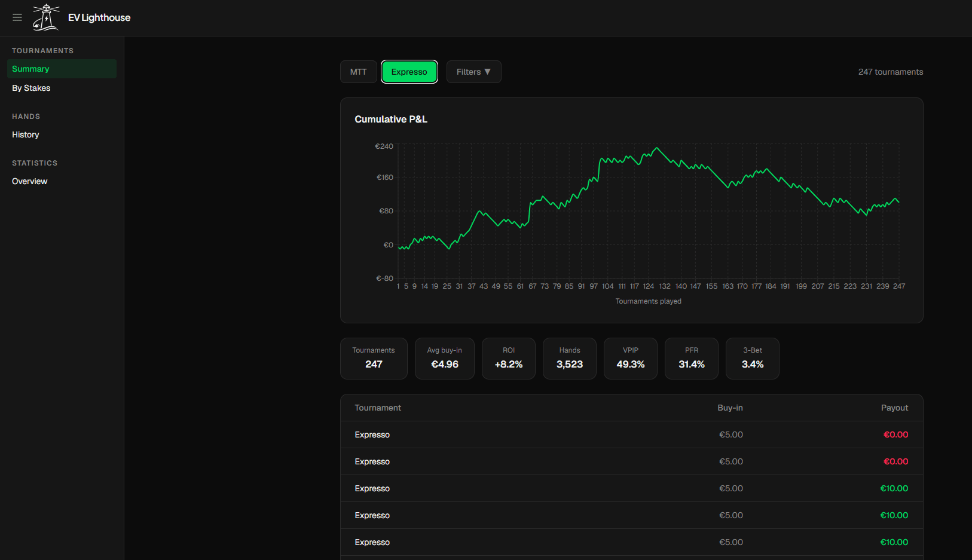Click the 247 x-axis tick label
Viewport: 972px width, 560px height.
point(899,286)
